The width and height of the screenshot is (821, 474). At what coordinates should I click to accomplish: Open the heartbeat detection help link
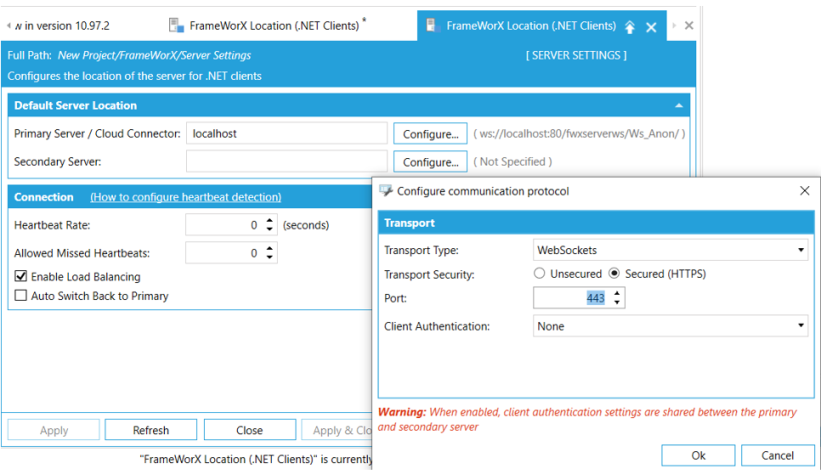pyautogui.click(x=185, y=197)
